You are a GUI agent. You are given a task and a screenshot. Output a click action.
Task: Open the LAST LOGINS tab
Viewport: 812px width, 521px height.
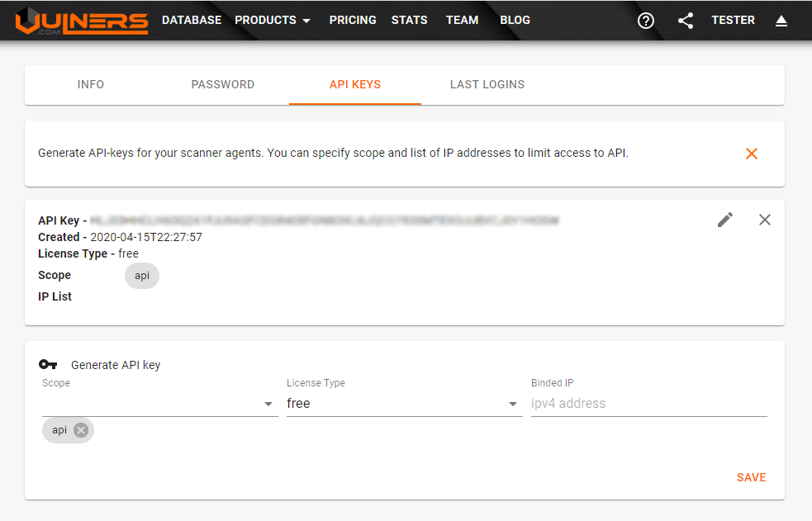point(487,84)
